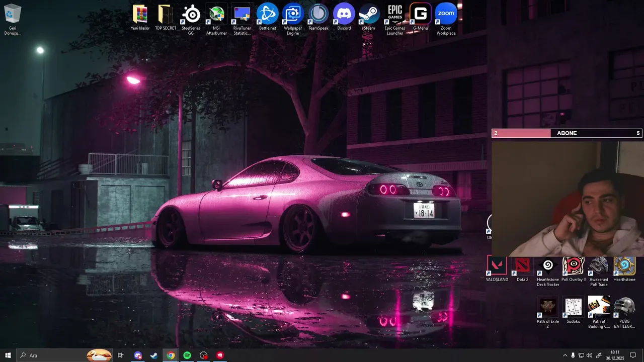Switch to Google Chrome in taskbar
The height and width of the screenshot is (362, 644).
[171, 355]
